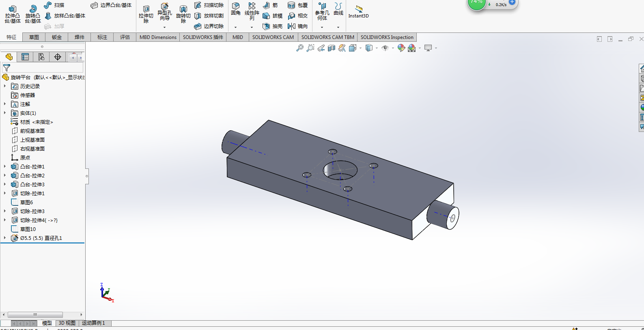Open the PropertyManager panel tab
The image size is (644, 330).
point(25,57)
